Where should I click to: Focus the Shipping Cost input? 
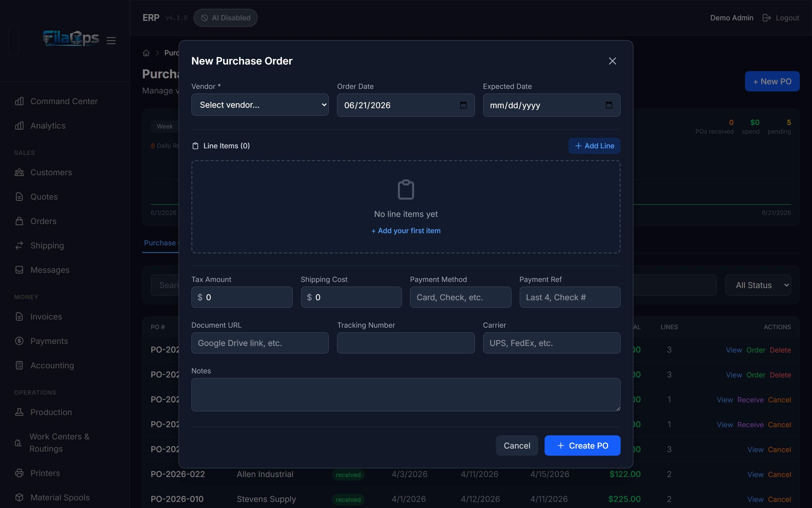tap(351, 297)
